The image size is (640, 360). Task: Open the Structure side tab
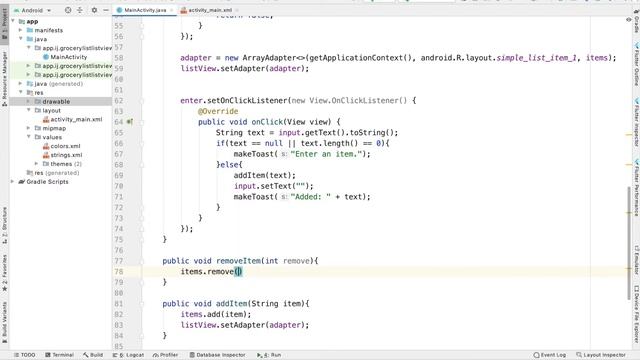click(4, 225)
